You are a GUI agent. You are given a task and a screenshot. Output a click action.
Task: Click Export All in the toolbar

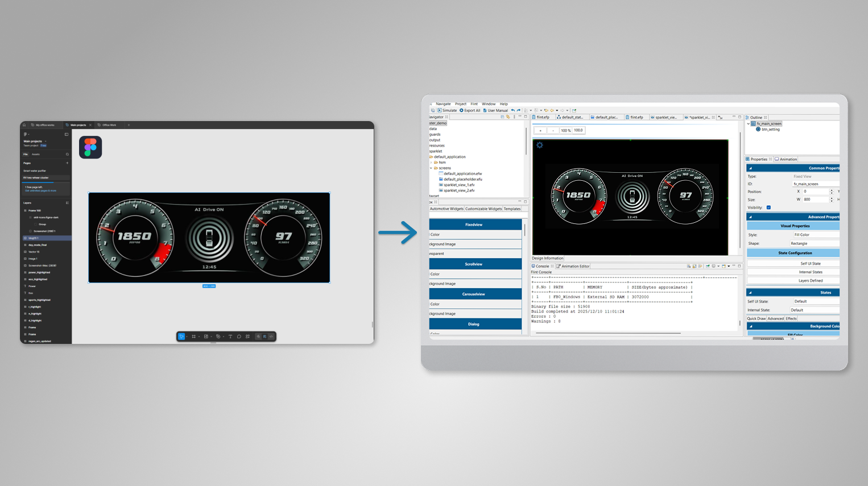click(x=470, y=110)
